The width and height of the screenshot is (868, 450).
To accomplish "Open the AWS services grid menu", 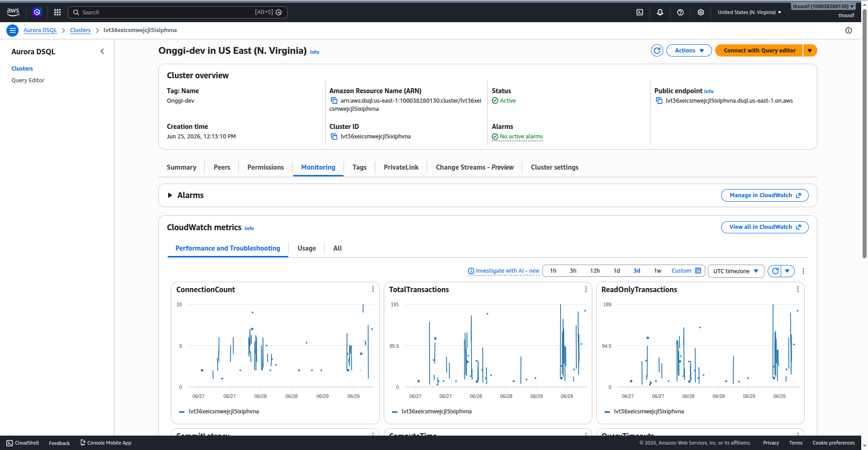I will pos(57,12).
